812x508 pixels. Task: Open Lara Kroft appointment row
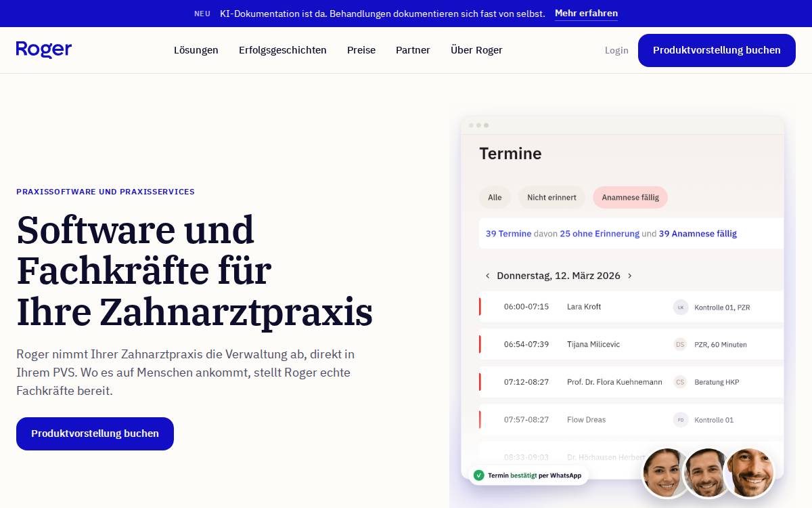[631, 307]
